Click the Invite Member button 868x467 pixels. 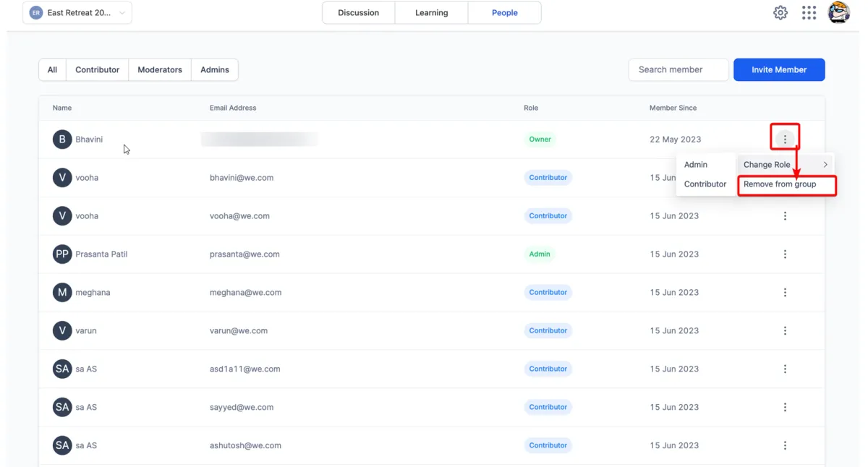click(778, 70)
